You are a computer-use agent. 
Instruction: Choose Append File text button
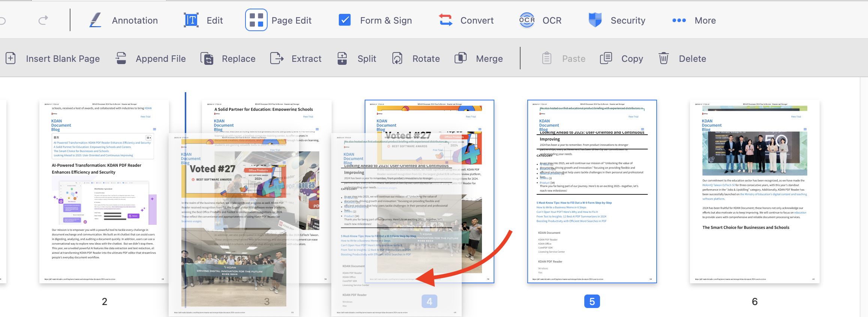(161, 59)
